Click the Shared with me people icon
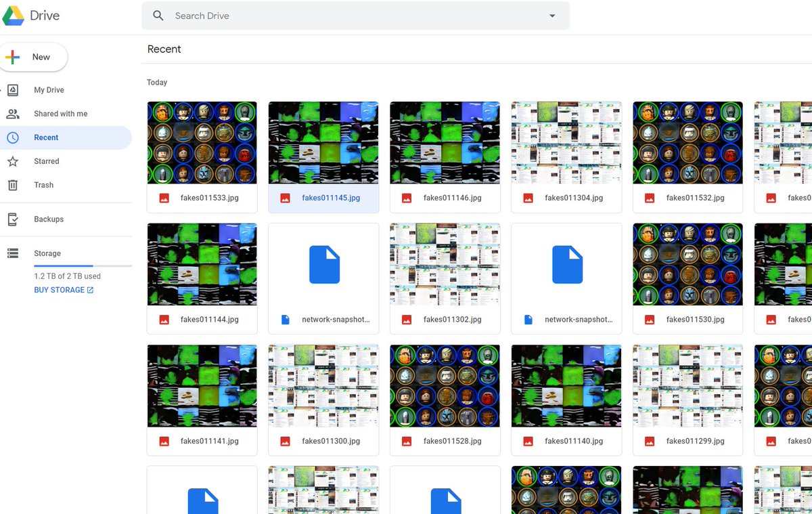The height and width of the screenshot is (514, 812). click(13, 114)
